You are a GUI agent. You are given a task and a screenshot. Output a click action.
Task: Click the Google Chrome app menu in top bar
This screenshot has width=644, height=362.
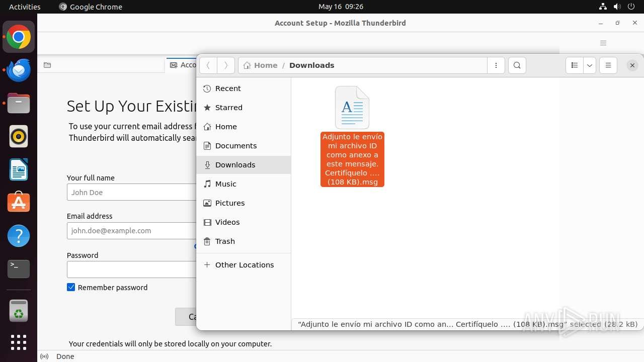(x=91, y=7)
